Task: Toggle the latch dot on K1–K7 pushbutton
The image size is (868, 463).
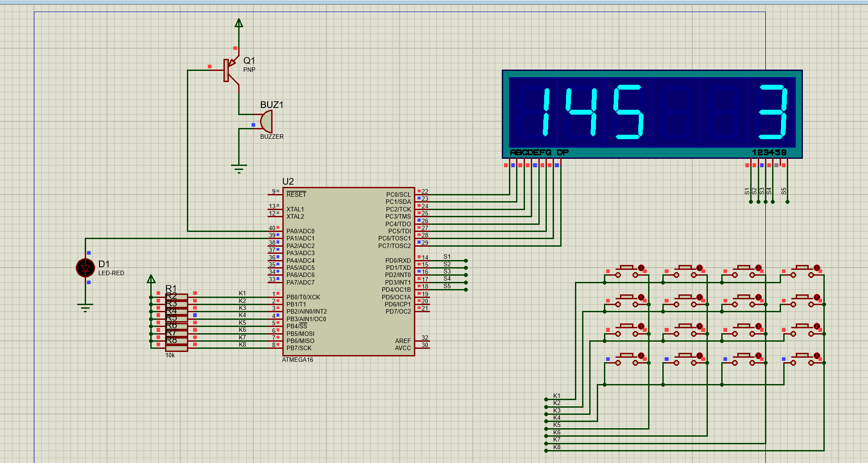Action: [758, 268]
